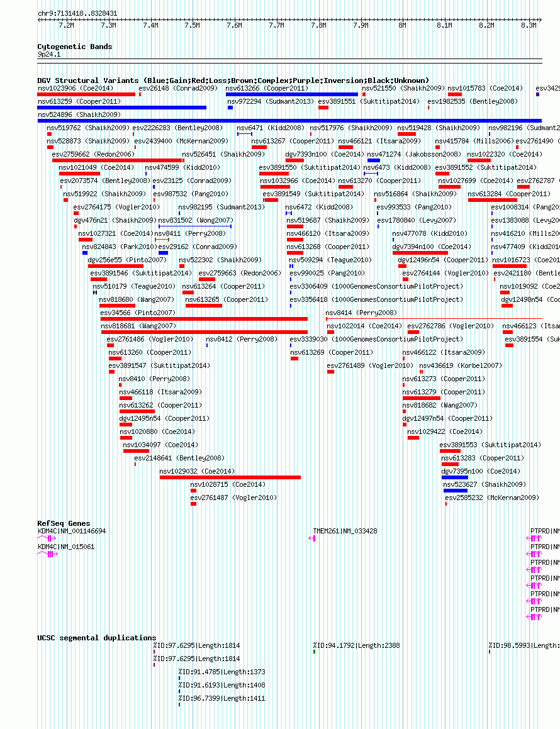Click the red loss bar under nsv1029032 (Coe2014)
Viewport: 560px width, 729px height.
(x=230, y=477)
